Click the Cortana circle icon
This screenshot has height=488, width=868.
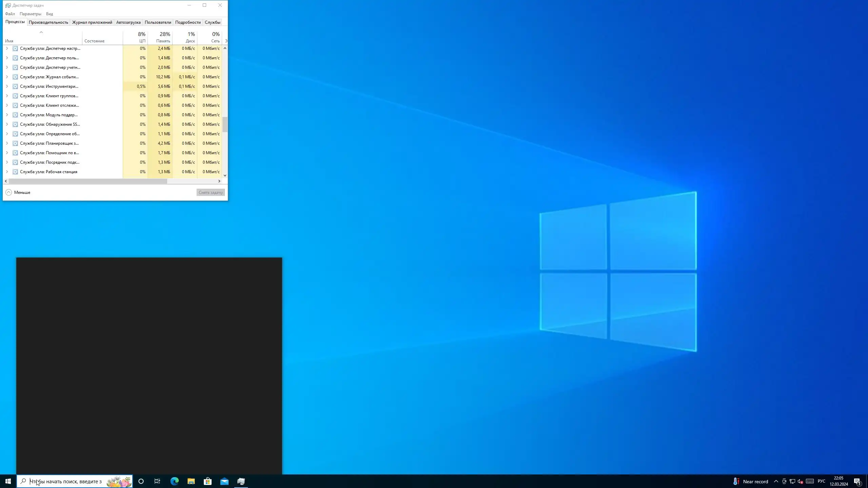click(141, 481)
